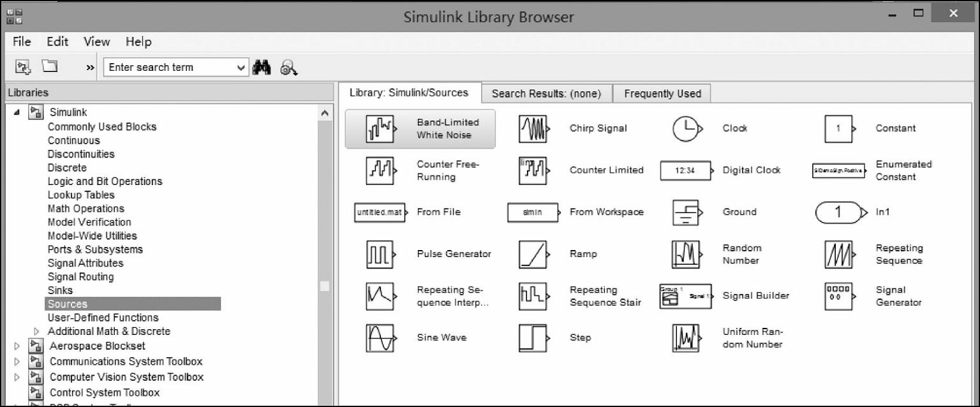
Task: Select the Signal Generator block icon
Action: [x=841, y=296]
